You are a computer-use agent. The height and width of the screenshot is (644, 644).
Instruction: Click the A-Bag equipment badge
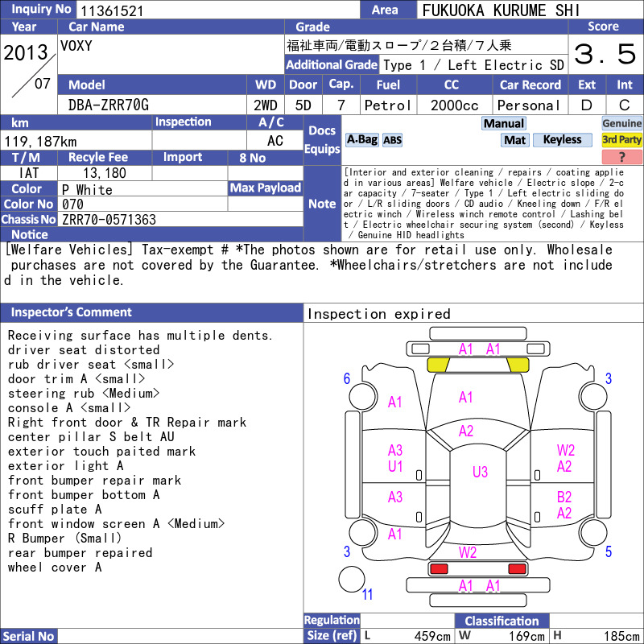pyautogui.click(x=361, y=139)
